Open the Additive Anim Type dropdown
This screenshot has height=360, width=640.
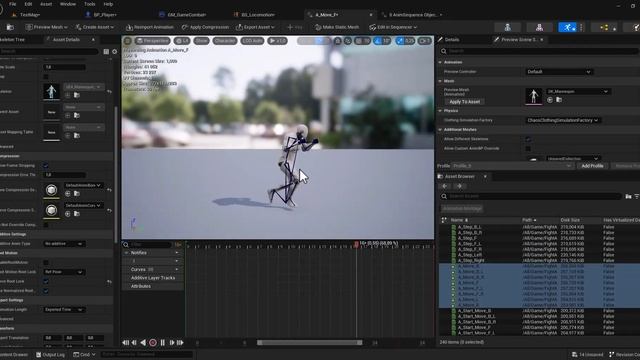64,244
